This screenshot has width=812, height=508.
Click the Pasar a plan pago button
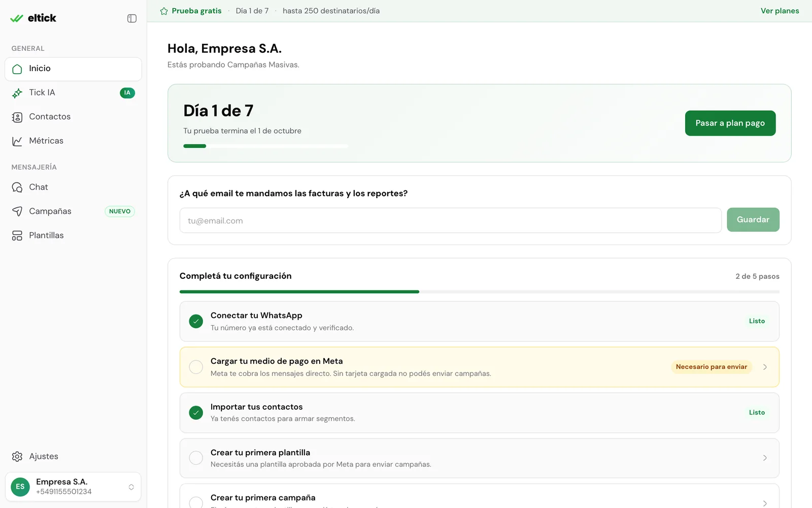click(x=730, y=123)
